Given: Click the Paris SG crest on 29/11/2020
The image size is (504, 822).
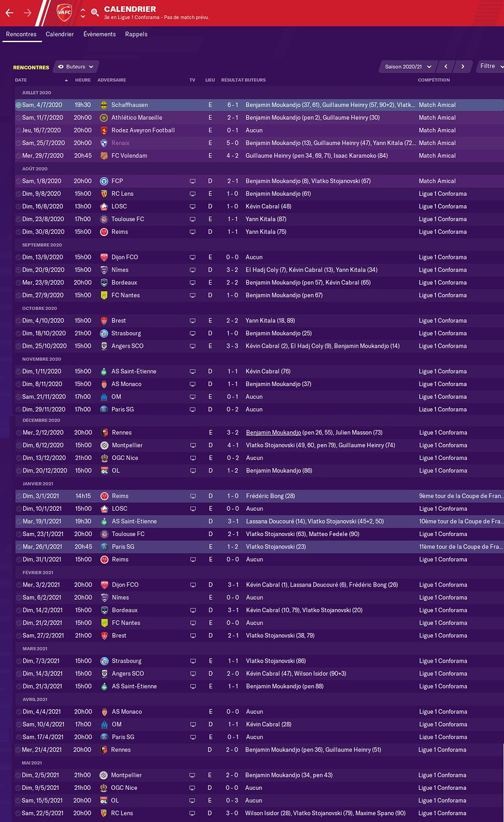Looking at the screenshot, I should [x=104, y=409].
